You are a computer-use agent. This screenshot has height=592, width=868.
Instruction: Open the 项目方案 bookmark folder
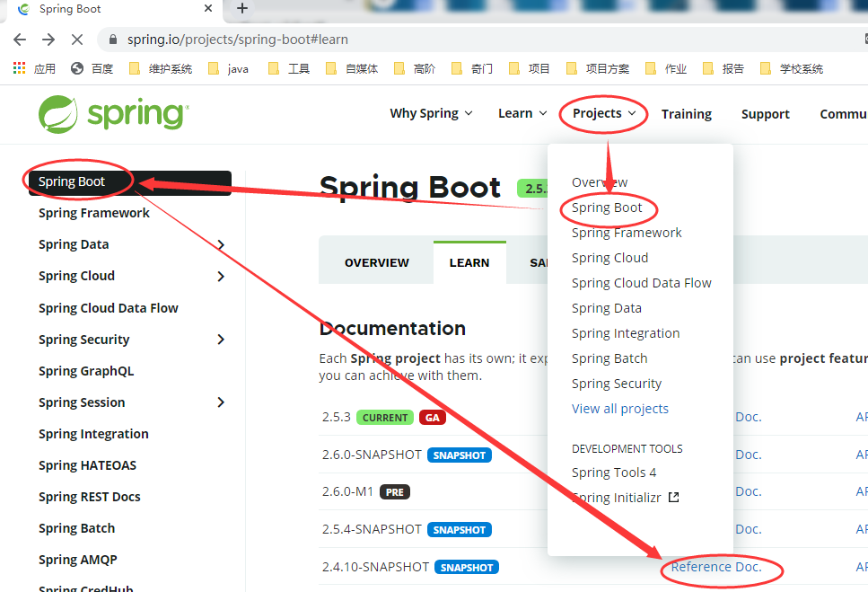pyautogui.click(x=598, y=68)
